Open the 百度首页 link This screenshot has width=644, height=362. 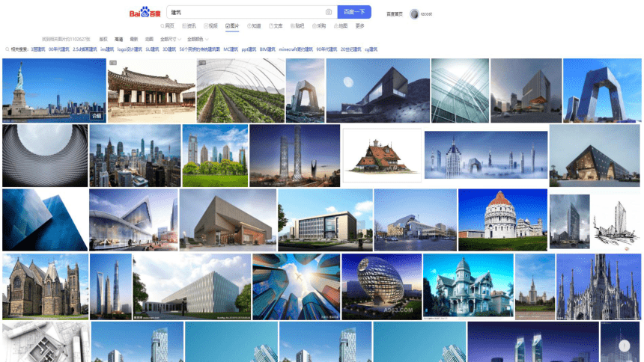395,14
